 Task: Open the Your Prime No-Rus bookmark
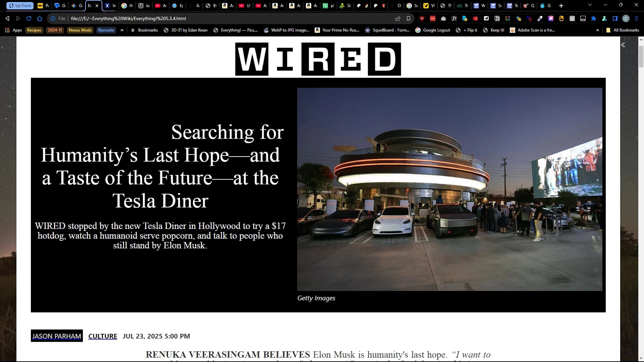pyautogui.click(x=337, y=30)
